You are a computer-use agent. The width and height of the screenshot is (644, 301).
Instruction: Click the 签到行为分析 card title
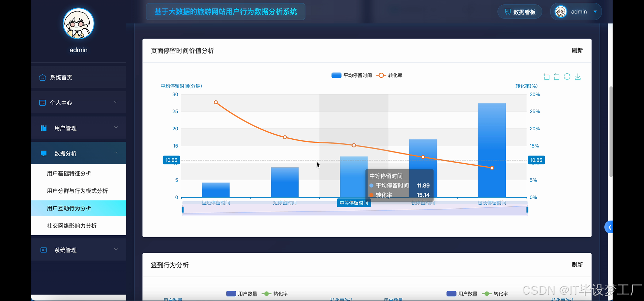point(170,265)
